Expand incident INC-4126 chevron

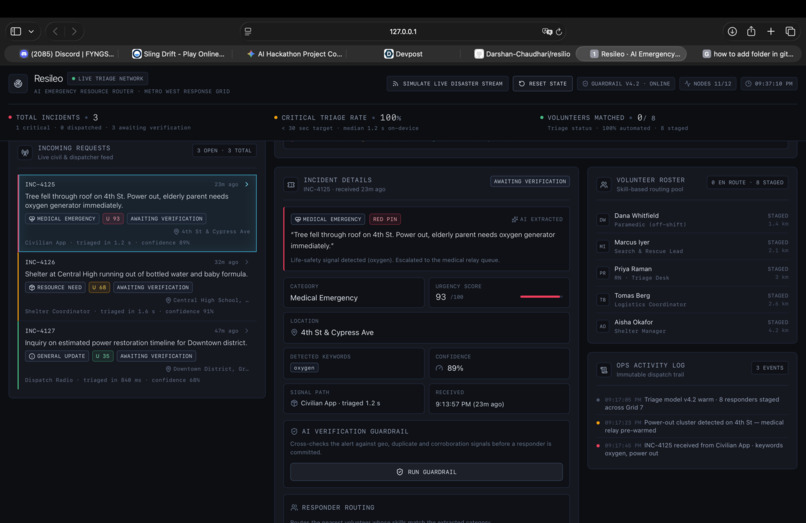click(x=247, y=262)
